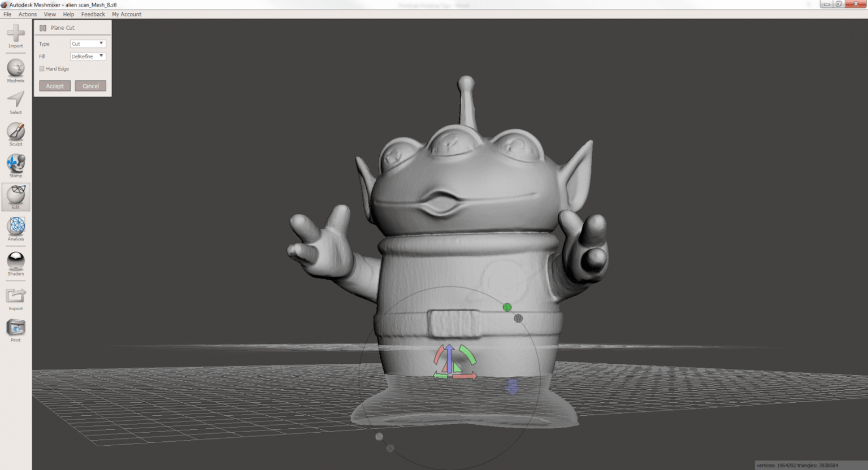Click the green L handle on the circle
Image resolution: width=868 pixels, height=470 pixels.
[x=507, y=307]
